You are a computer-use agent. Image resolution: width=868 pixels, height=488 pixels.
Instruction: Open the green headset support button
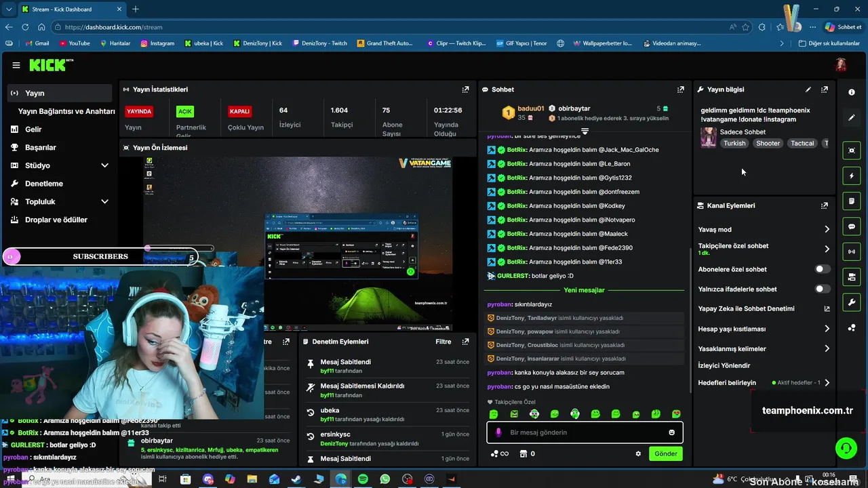pyautogui.click(x=846, y=448)
